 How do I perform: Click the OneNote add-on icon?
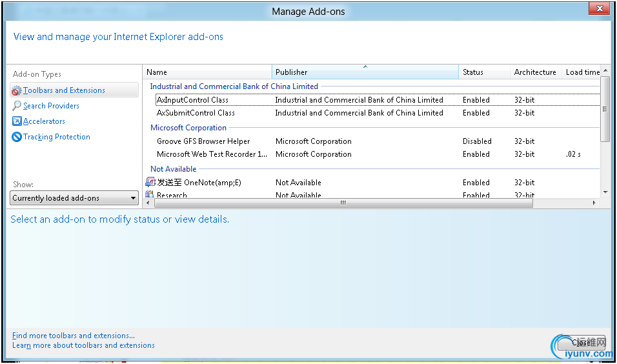click(150, 183)
